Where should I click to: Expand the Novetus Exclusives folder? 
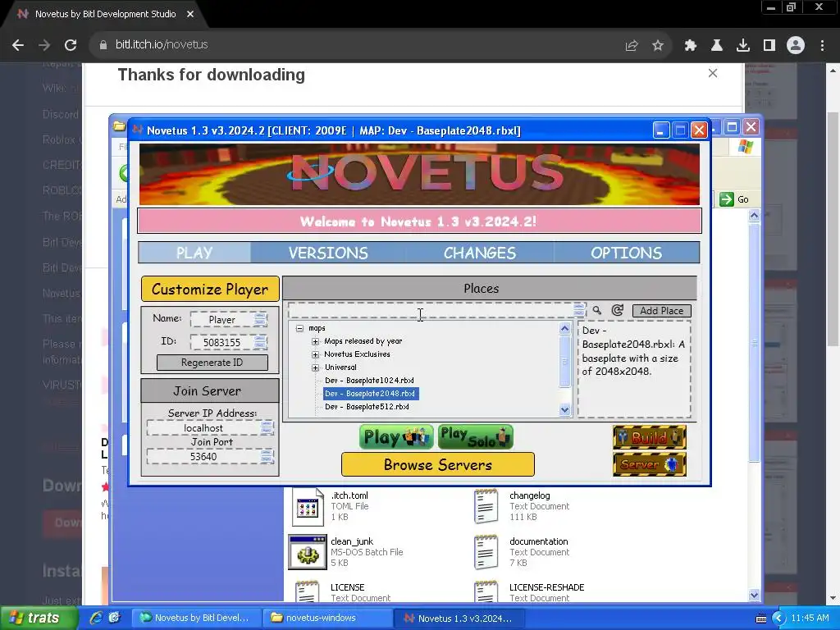[316, 354]
